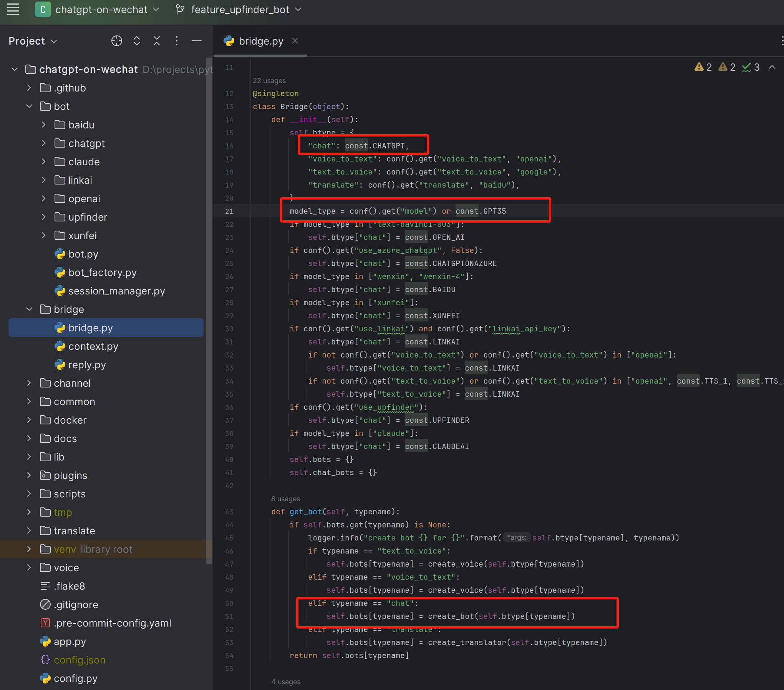The width and height of the screenshot is (784, 690).
Task: Click line number 21 in the gutter
Action: click(x=229, y=211)
